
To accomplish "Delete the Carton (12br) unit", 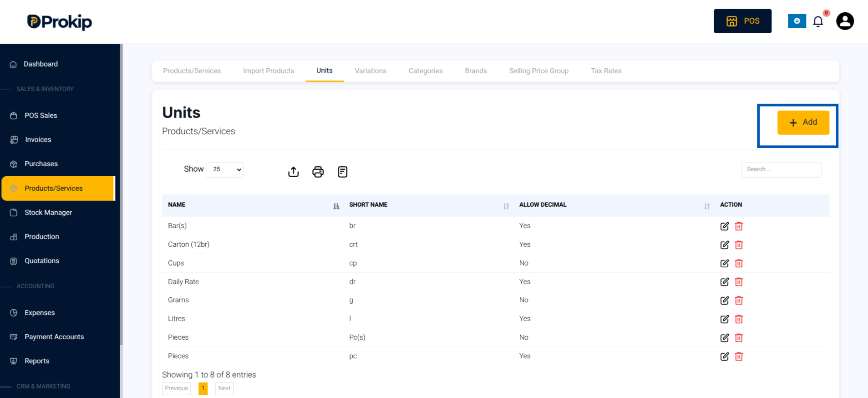I will [739, 245].
